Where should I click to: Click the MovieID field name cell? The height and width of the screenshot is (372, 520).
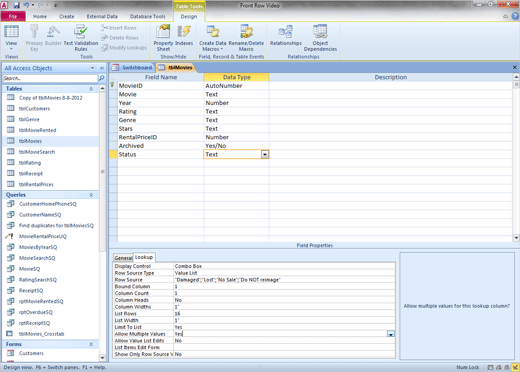[x=161, y=86]
